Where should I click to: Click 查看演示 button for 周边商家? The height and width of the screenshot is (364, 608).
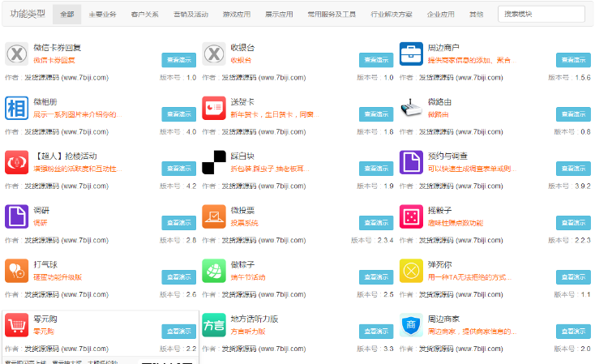tap(573, 332)
